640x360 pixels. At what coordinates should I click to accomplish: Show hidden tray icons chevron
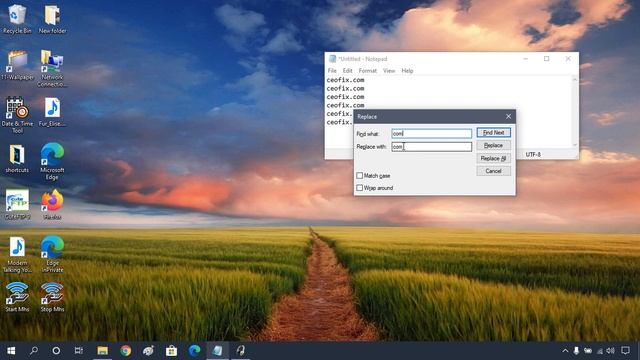pos(565,351)
